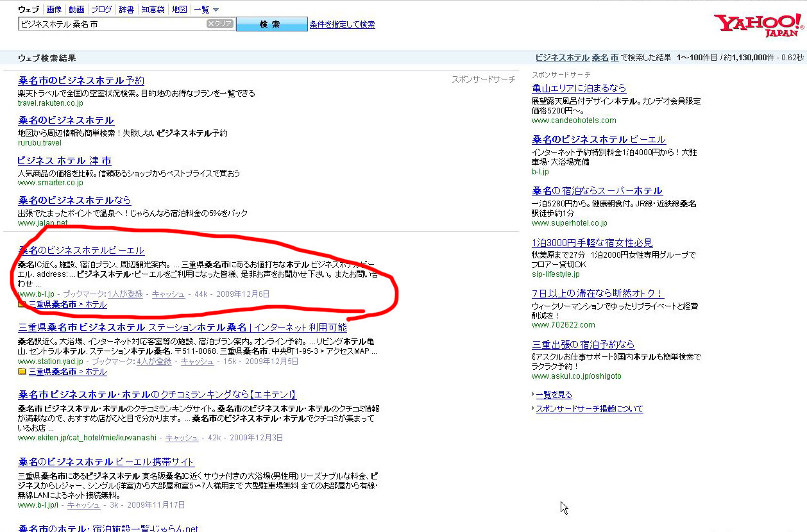Select the ウェブ tab
Image resolution: width=807 pixels, height=532 pixels.
tap(28, 10)
